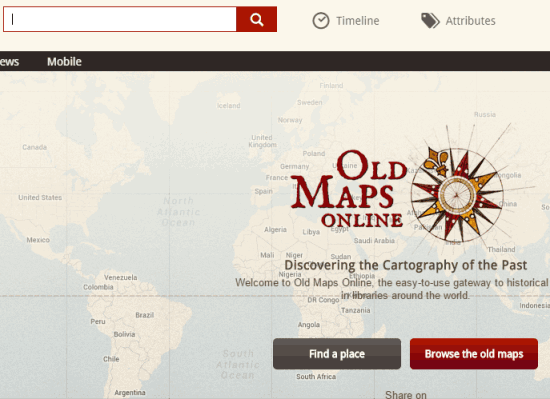The width and height of the screenshot is (550, 399).
Task: Click the red magnifier search button
Action: click(256, 19)
